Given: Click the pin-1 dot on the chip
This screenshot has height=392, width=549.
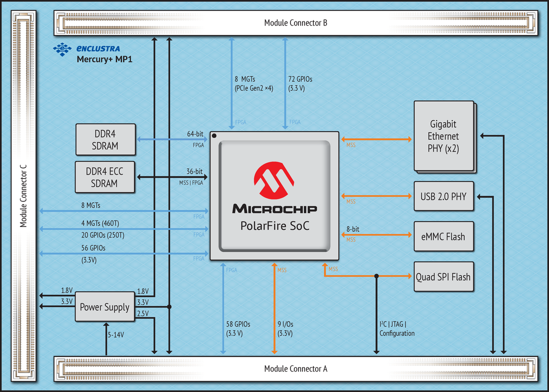Looking at the screenshot, I should [214, 136].
